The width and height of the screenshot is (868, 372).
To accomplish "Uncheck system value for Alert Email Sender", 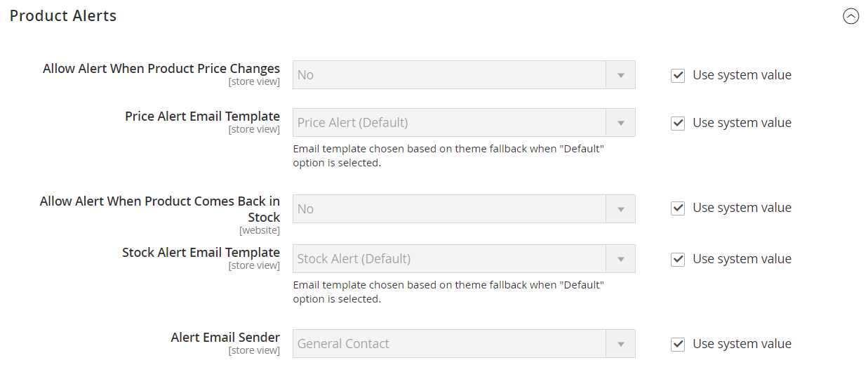I will pyautogui.click(x=678, y=345).
